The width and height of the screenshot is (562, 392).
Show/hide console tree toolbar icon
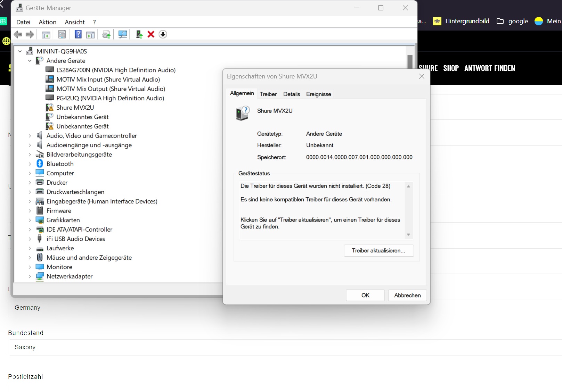[x=46, y=34]
